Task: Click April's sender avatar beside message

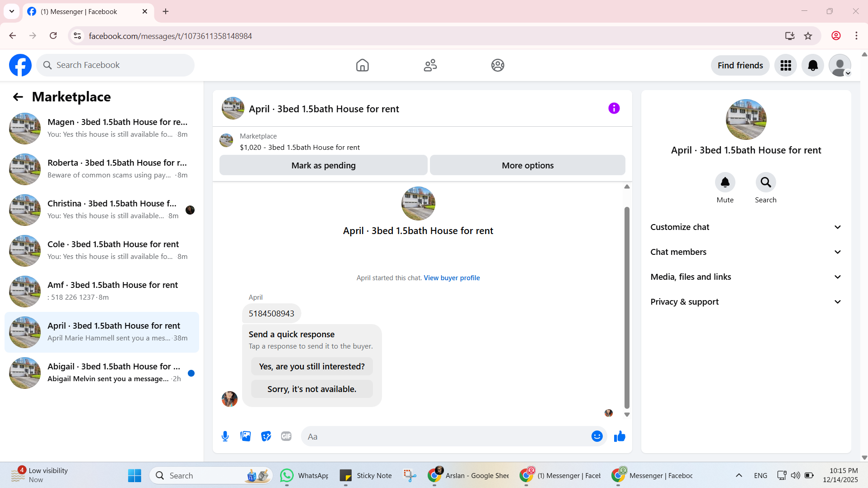Action: 229,399
